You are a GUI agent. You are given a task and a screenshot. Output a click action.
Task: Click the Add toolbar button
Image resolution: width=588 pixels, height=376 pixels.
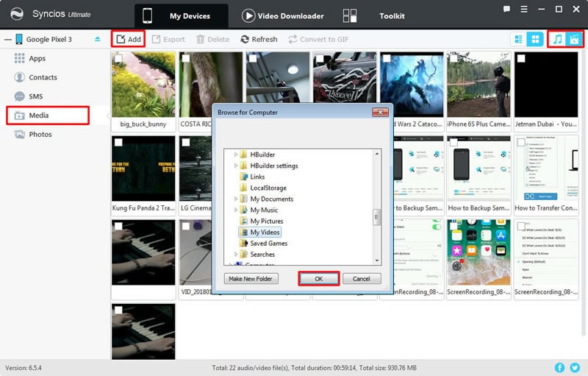coord(128,39)
